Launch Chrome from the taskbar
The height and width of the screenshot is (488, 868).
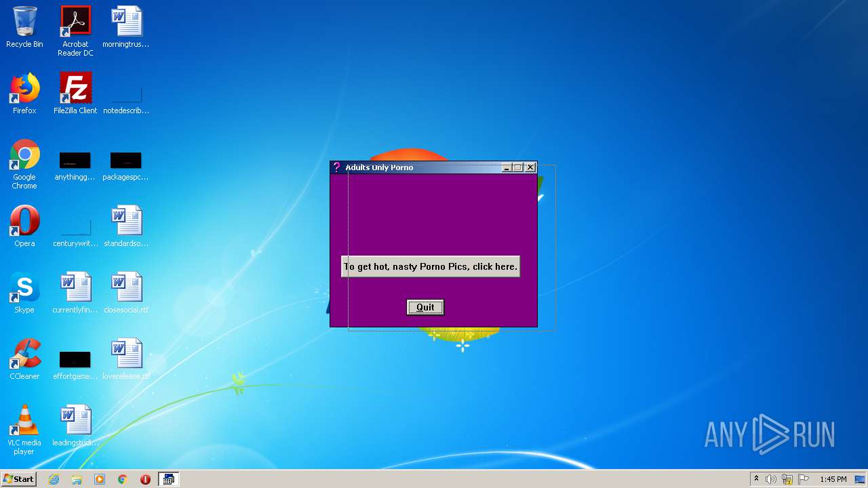click(x=123, y=479)
